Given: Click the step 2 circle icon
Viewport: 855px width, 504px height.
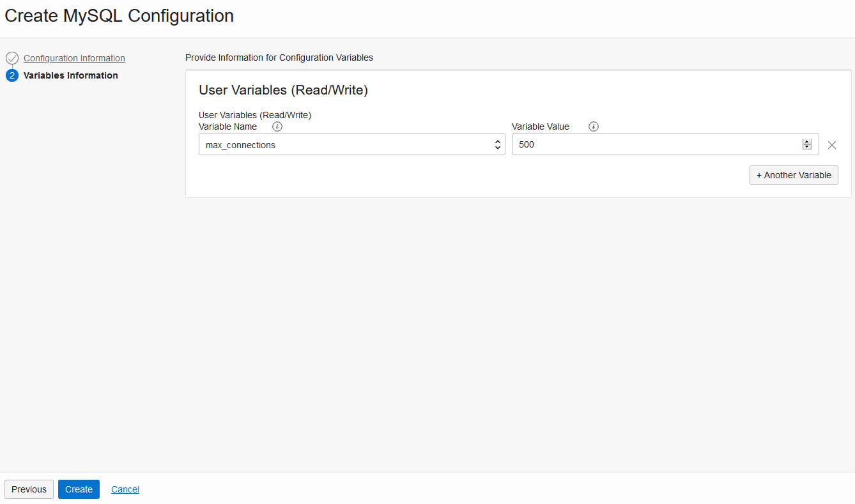Looking at the screenshot, I should (12, 75).
